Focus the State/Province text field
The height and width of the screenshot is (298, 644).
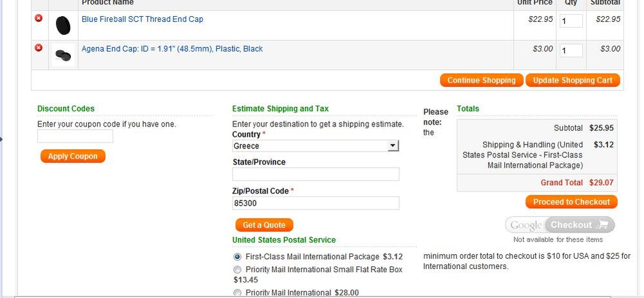[316, 174]
